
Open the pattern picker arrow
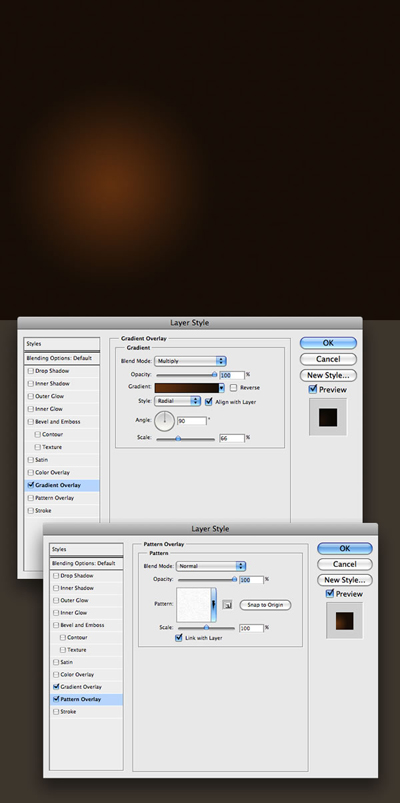(214, 605)
